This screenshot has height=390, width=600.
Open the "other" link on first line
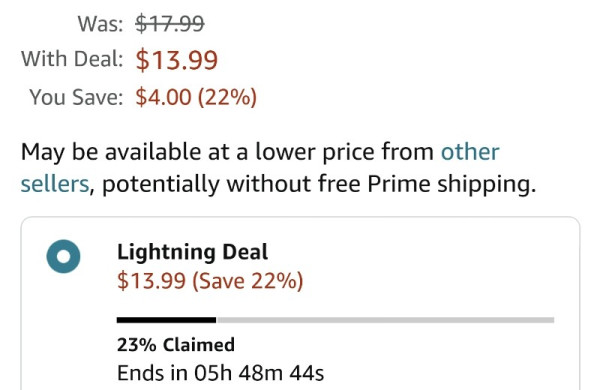470,152
